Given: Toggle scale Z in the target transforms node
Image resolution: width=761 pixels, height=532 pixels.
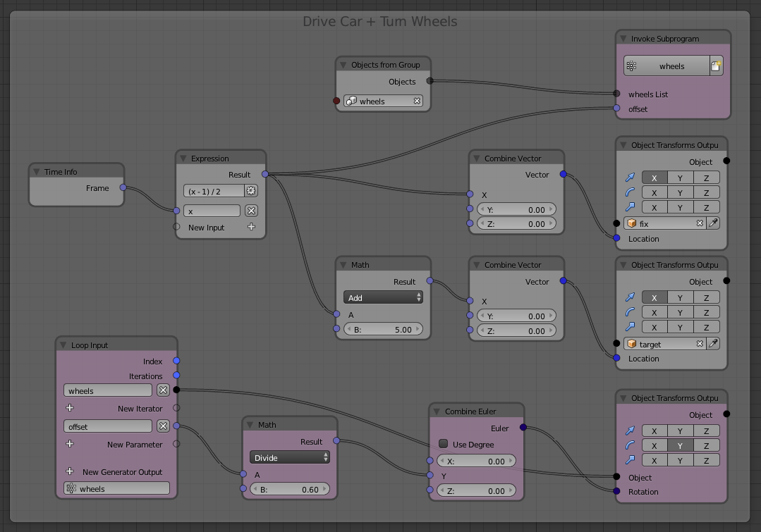Looking at the screenshot, I should point(706,327).
